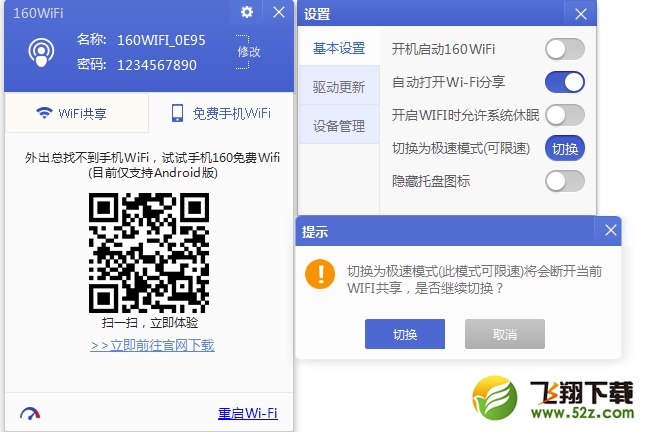646x432 pixels.
Task: Click the orange exclamation warning icon
Action: (x=320, y=274)
